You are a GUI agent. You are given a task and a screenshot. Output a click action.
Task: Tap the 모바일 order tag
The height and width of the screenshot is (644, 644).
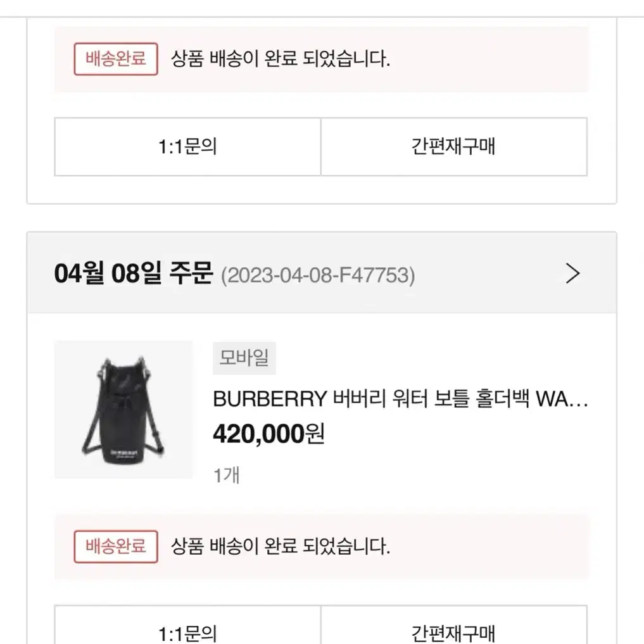tap(244, 358)
